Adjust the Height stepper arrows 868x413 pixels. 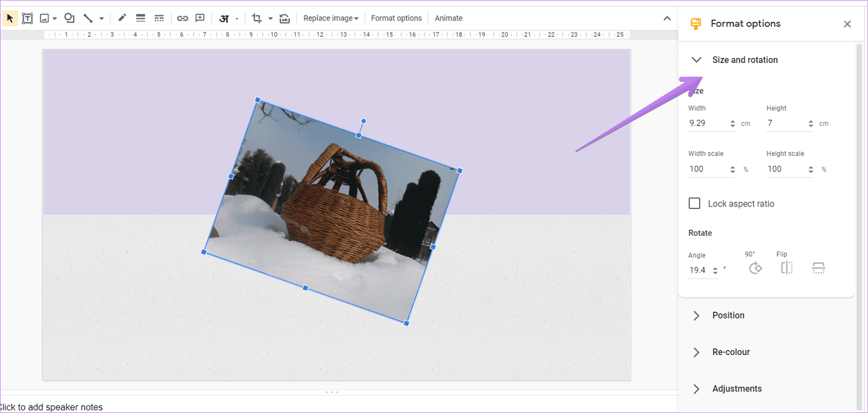[x=811, y=124]
